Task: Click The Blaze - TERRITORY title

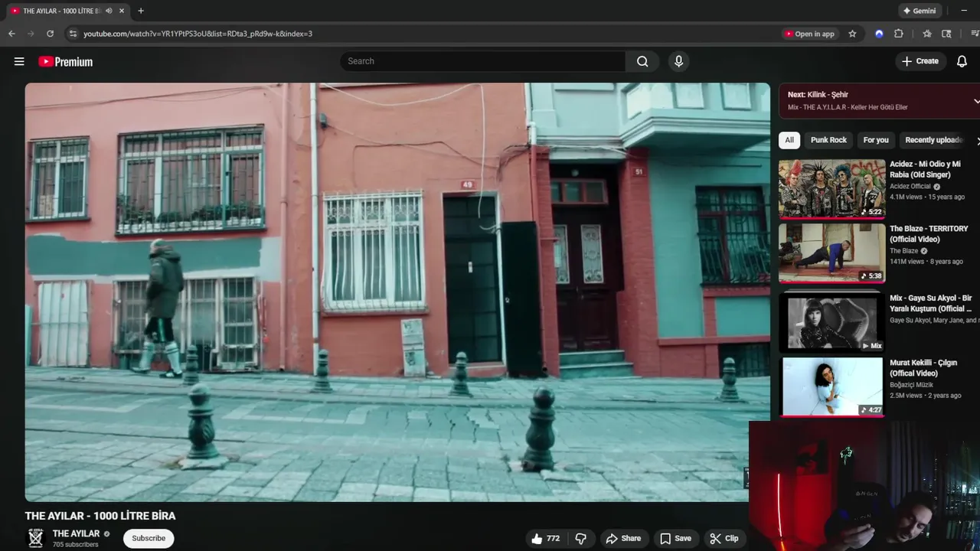Action: [929, 233]
